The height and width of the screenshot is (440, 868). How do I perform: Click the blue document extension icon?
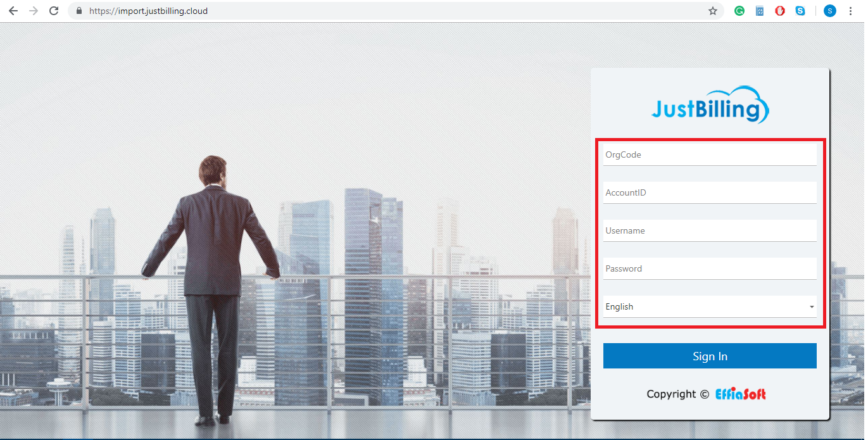pos(760,11)
